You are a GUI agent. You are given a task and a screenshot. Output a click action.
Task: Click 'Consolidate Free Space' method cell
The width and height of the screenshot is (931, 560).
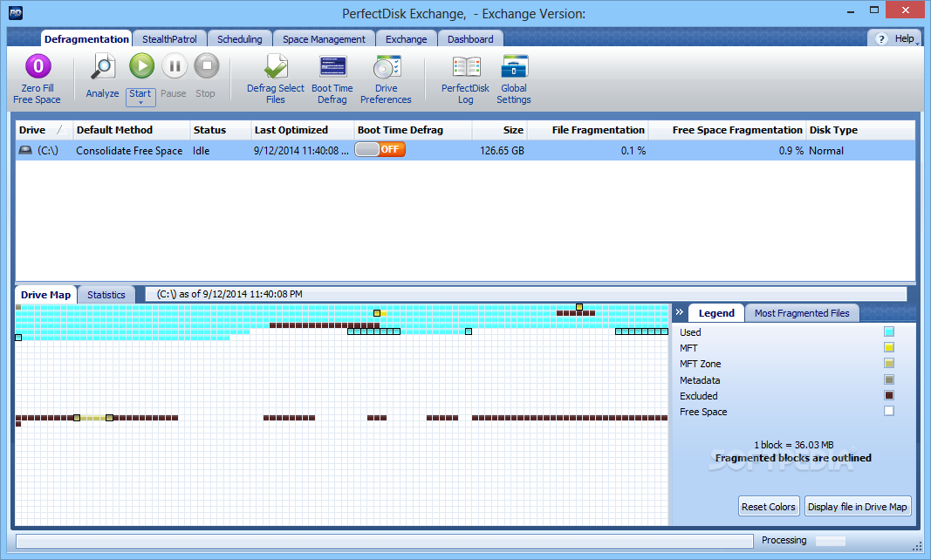(129, 151)
